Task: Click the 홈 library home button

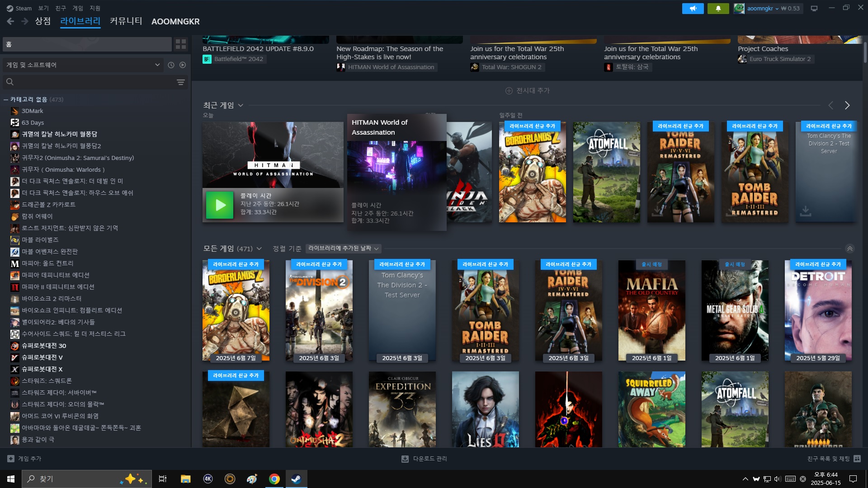Action: tap(87, 44)
